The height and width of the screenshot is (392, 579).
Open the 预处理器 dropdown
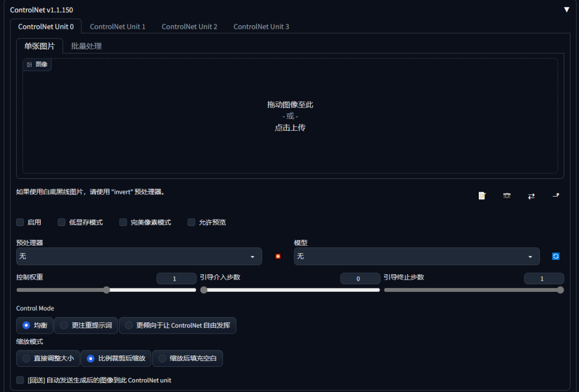coord(139,257)
